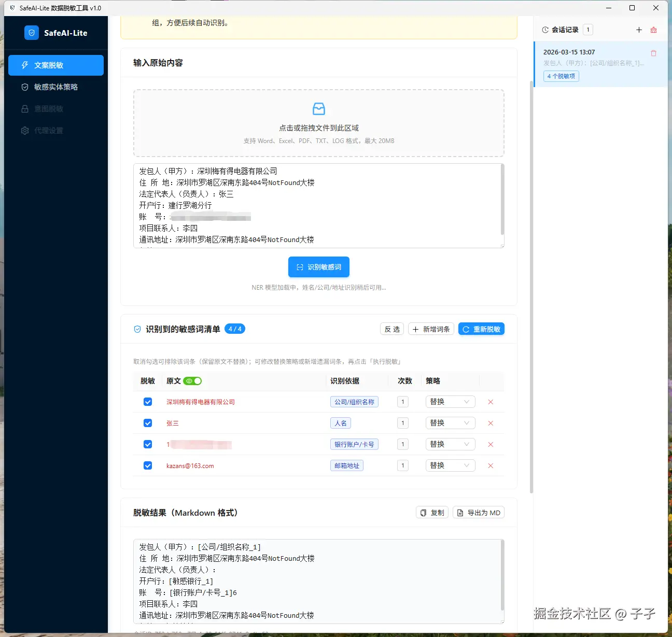Screen dimensions: 672x637
Task: Copy masked result using the 复制 copy icon
Action: [x=423, y=512]
